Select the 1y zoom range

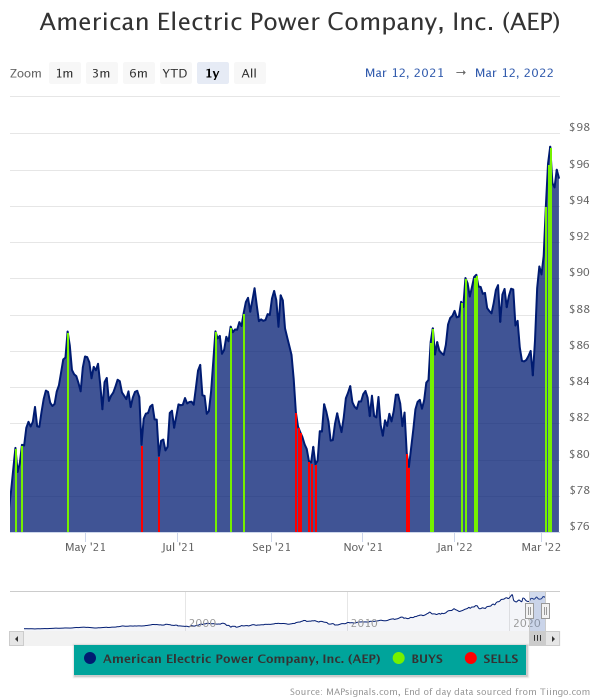coord(212,73)
